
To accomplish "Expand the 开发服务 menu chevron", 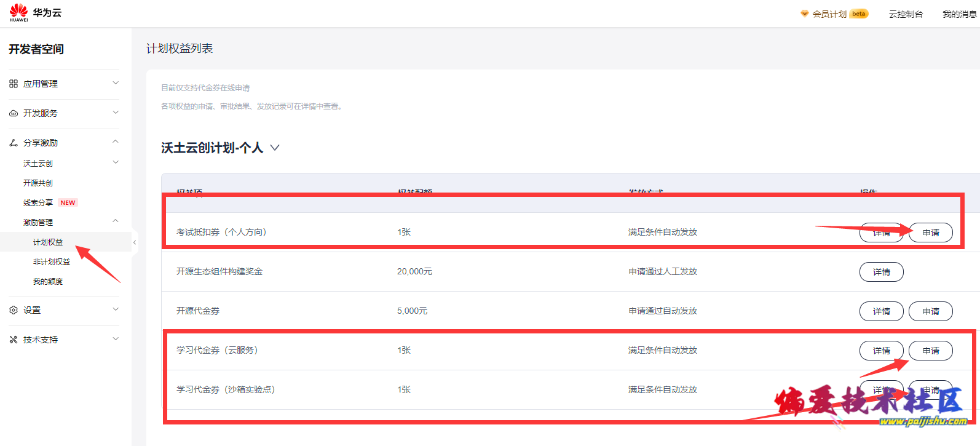I will 116,113.
